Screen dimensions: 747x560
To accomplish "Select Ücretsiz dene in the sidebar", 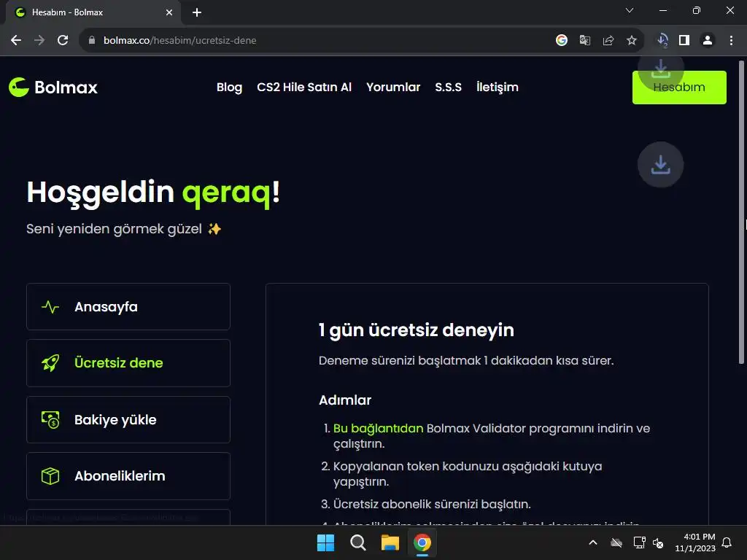I will pos(128,363).
